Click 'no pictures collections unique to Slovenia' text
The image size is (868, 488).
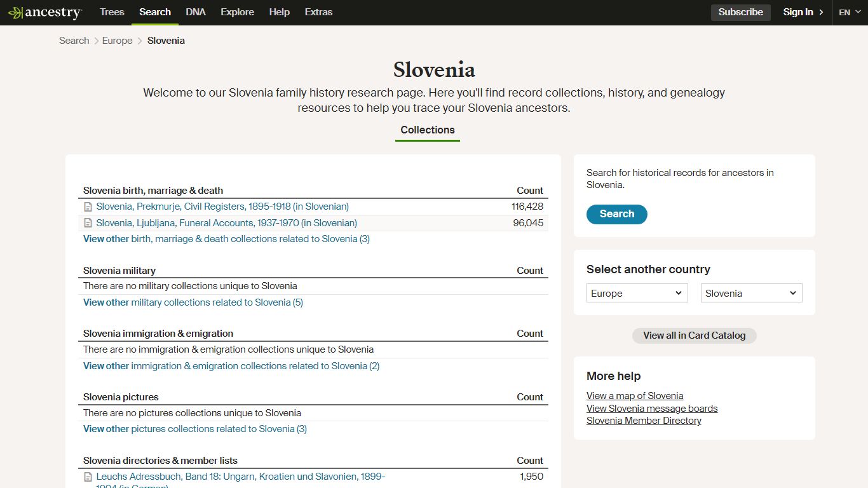192,413
